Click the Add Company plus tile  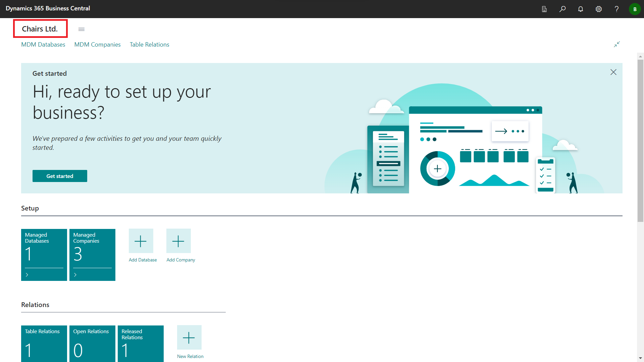click(x=178, y=241)
